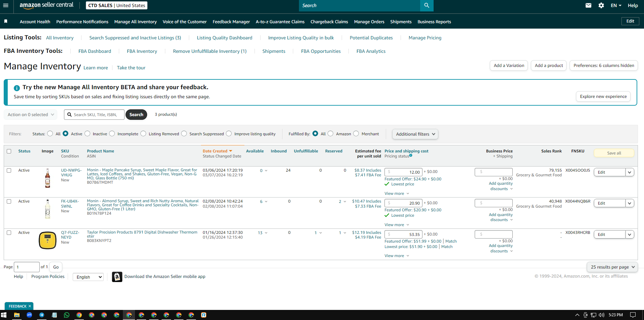Open WhatsApp from the taskbar
This screenshot has height=320, width=644.
click(67, 315)
